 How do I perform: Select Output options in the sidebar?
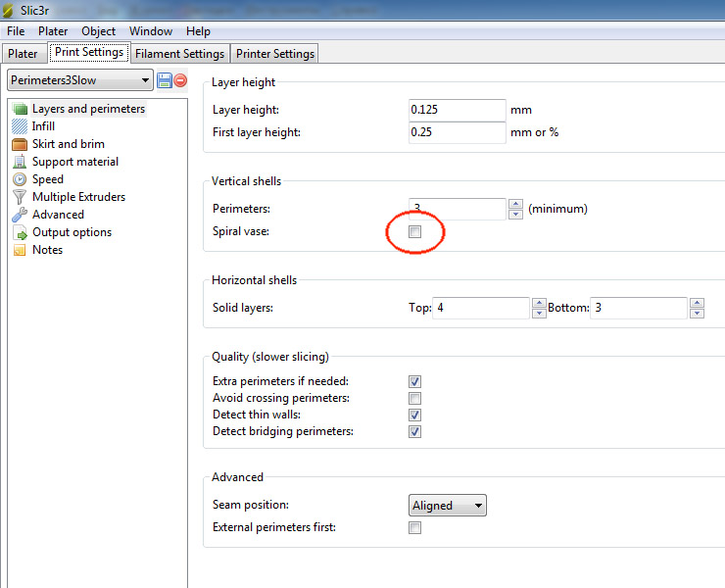(x=72, y=232)
